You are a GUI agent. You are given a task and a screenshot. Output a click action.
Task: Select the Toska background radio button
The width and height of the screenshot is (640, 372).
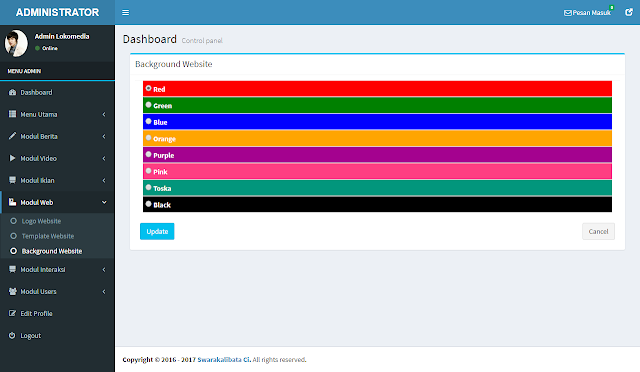(x=149, y=187)
